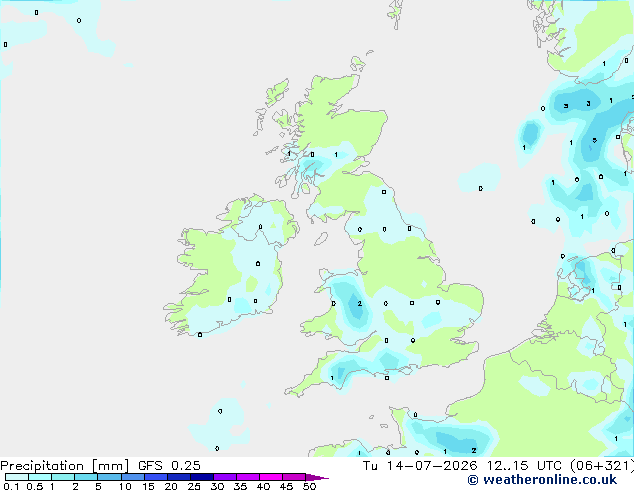Click the precipitation value 2 over northern France
This screenshot has height=490, width=634.
[x=473, y=450]
